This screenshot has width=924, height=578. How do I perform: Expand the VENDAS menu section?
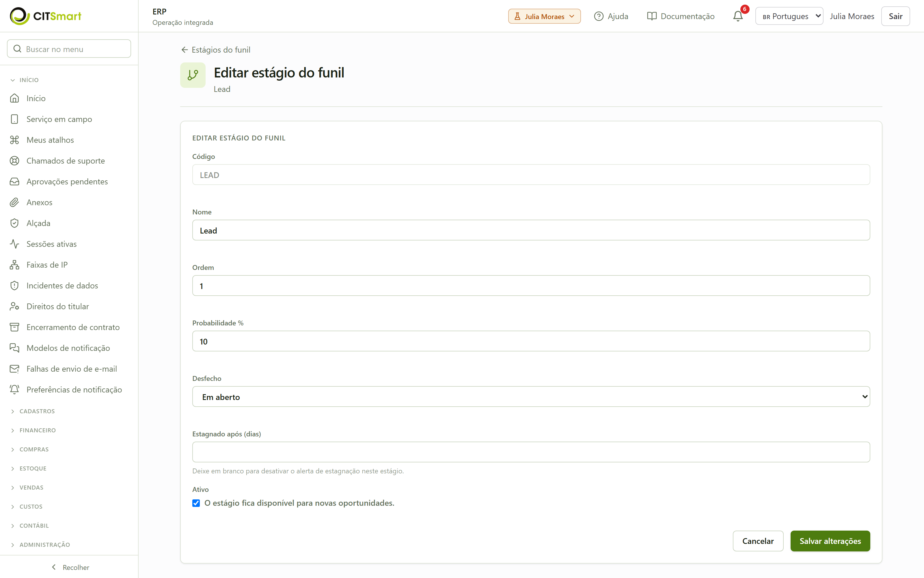pos(27,488)
